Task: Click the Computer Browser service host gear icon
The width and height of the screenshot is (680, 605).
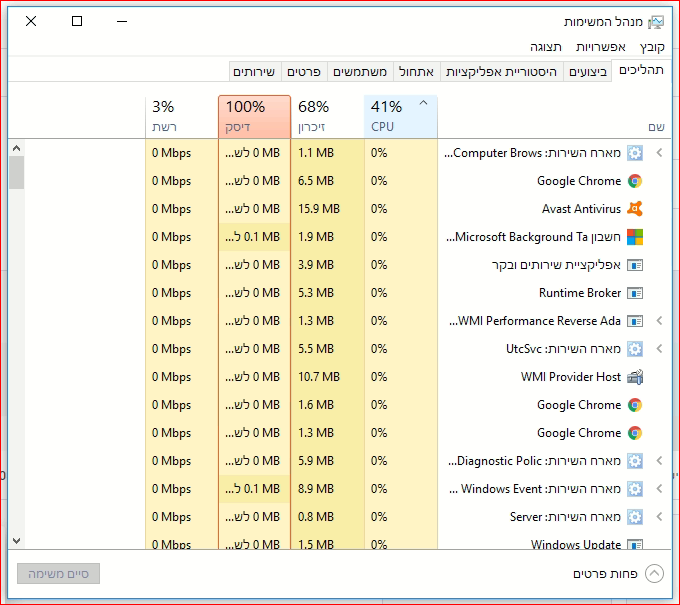Action: coord(635,153)
